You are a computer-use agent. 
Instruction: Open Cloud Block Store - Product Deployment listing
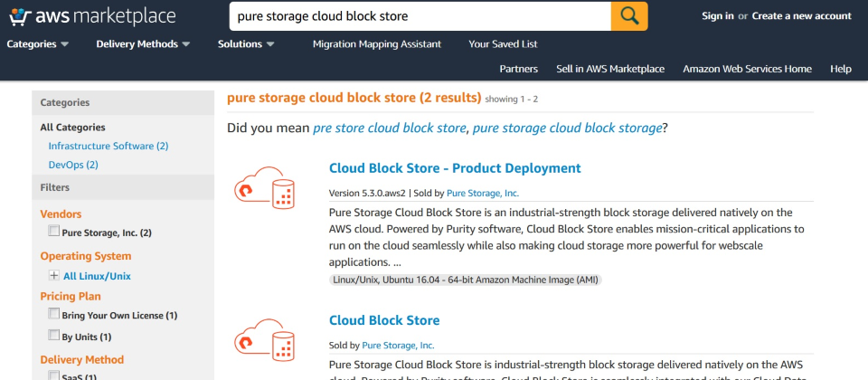click(x=455, y=168)
